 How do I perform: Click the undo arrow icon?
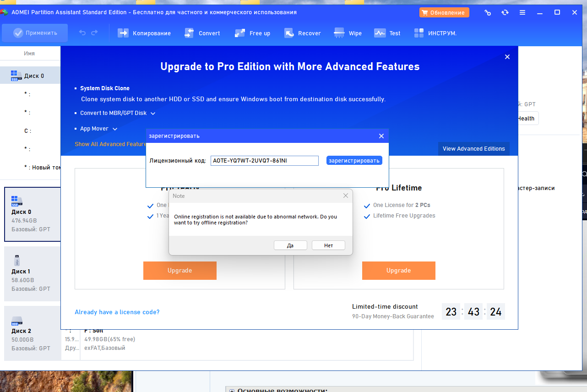coord(82,33)
